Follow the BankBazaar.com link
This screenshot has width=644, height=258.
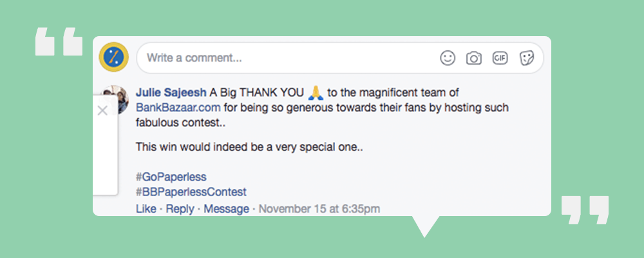click(x=175, y=107)
